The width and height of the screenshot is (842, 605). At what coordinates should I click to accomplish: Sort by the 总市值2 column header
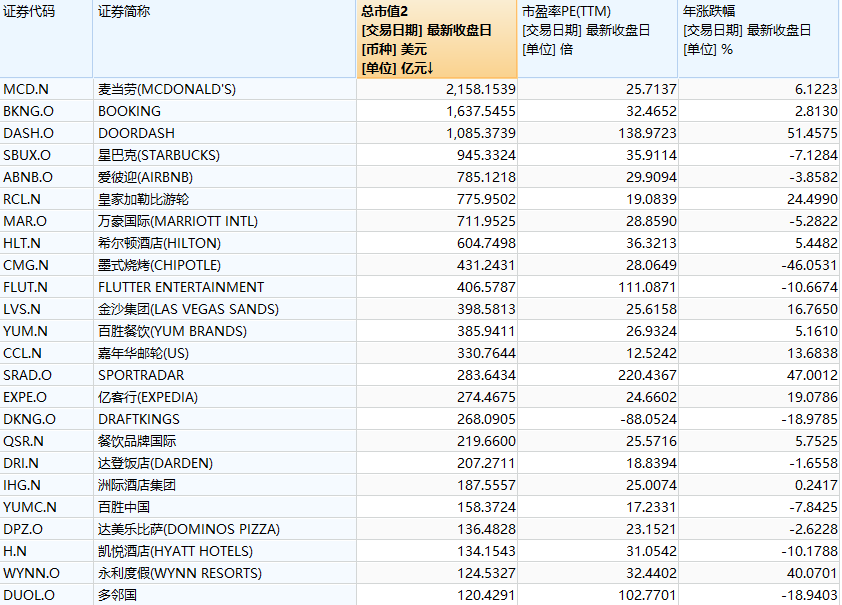(437, 39)
